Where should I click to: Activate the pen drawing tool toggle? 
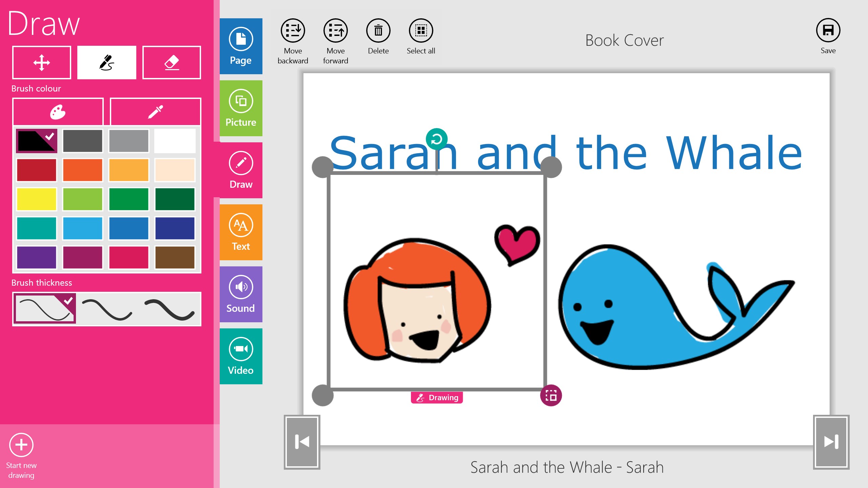(x=107, y=63)
